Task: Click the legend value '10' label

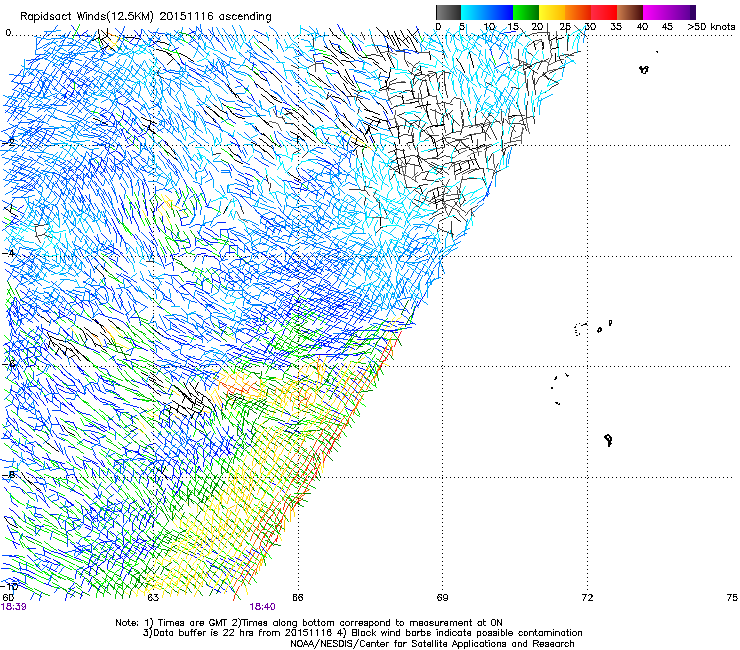Action: pyautogui.click(x=489, y=27)
